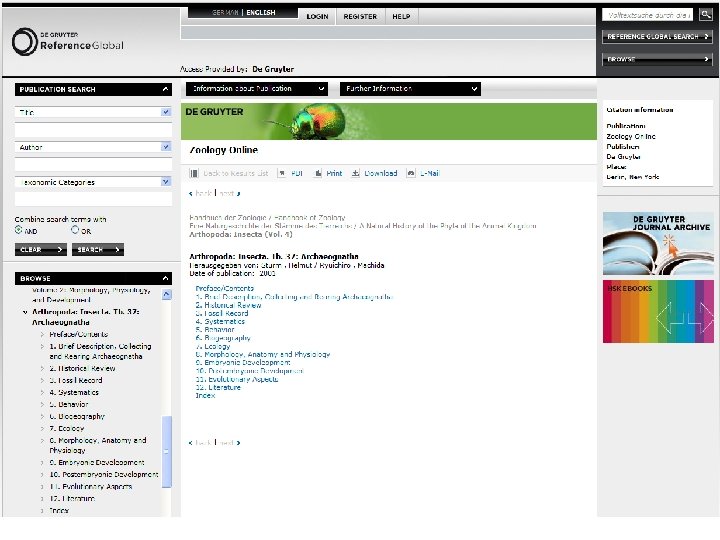
Task: Switch language to German
Action: tap(225, 12)
